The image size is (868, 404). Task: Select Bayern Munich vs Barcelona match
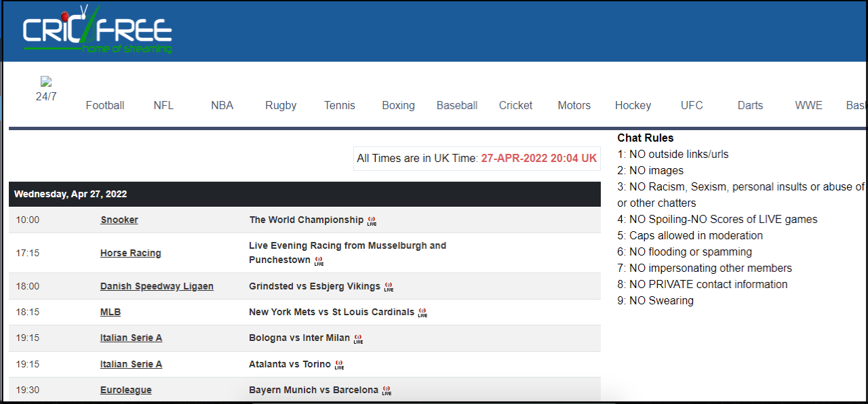pyautogui.click(x=314, y=390)
